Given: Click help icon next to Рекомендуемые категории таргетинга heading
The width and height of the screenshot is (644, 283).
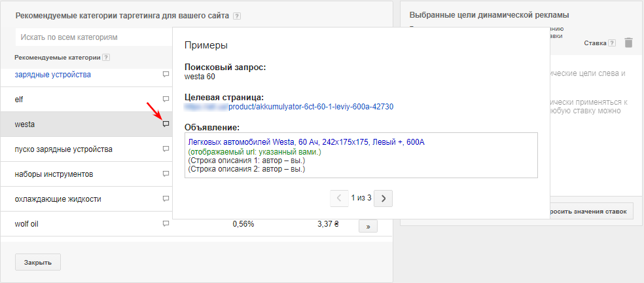Looking at the screenshot, I should pos(236,16).
